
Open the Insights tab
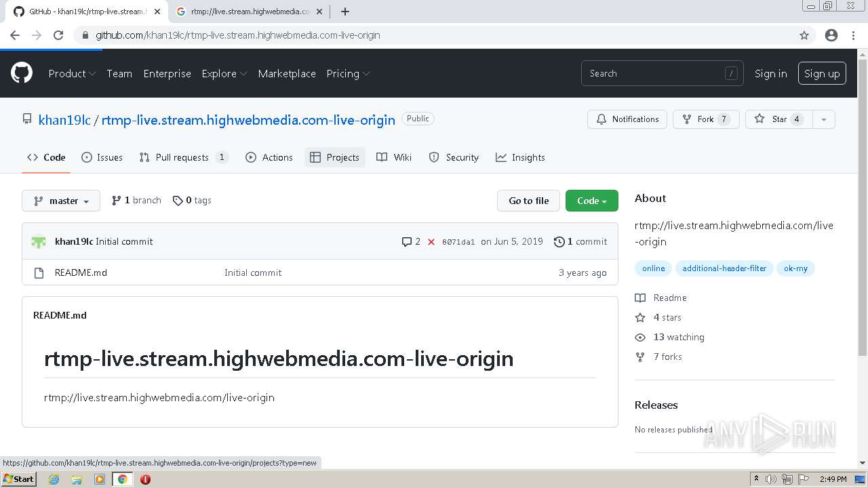tap(520, 157)
